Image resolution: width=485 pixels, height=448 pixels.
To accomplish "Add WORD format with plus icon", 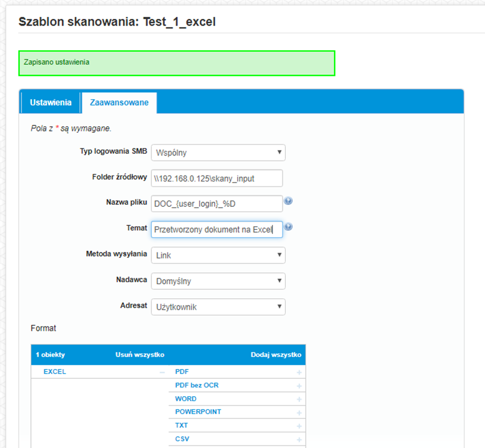I will (x=299, y=399).
